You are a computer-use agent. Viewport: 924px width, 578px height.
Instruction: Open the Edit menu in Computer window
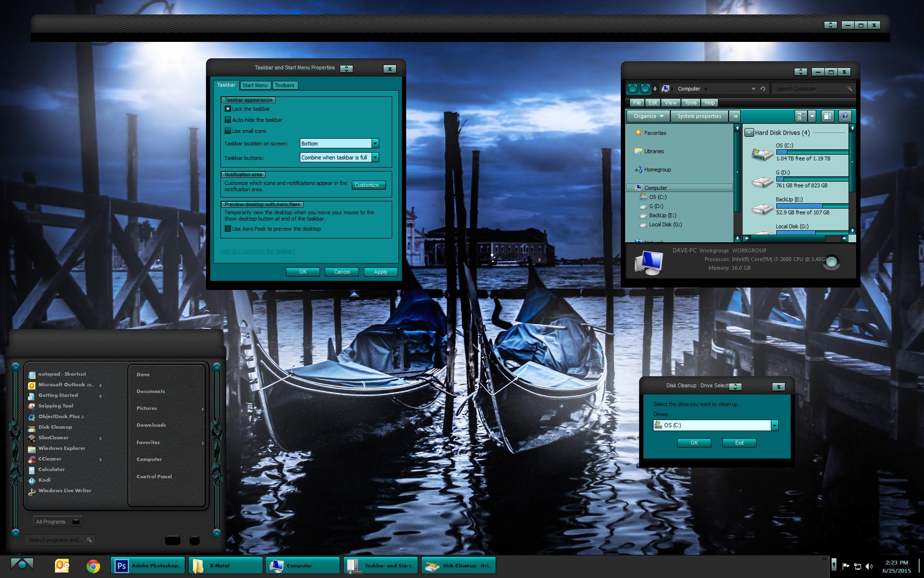point(653,103)
